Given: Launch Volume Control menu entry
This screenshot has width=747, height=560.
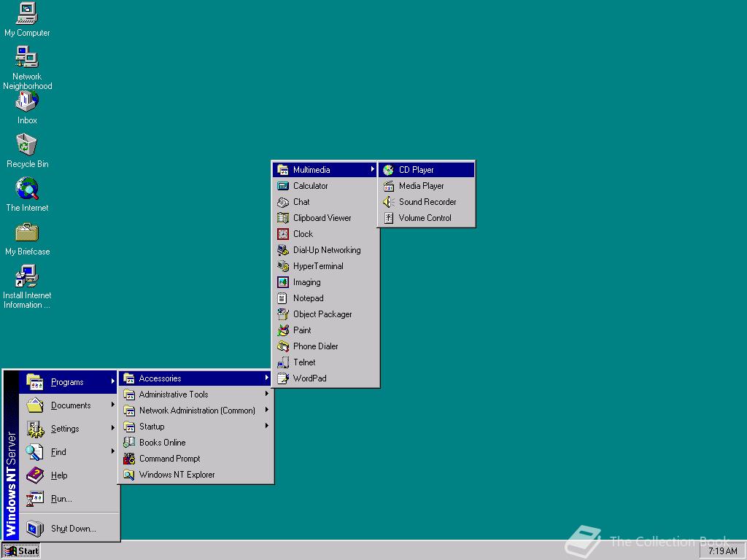Looking at the screenshot, I should click(426, 218).
